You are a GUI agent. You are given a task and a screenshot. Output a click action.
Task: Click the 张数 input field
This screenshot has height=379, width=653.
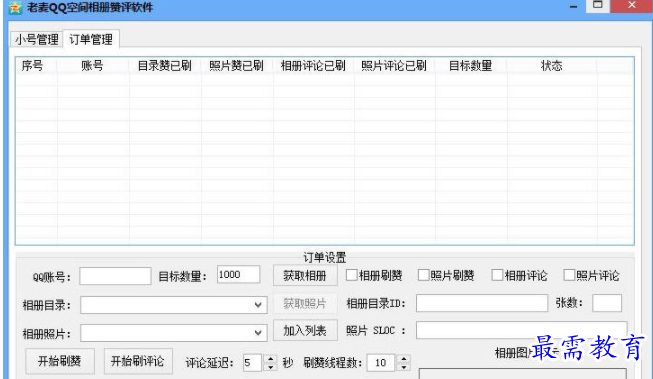[607, 303]
